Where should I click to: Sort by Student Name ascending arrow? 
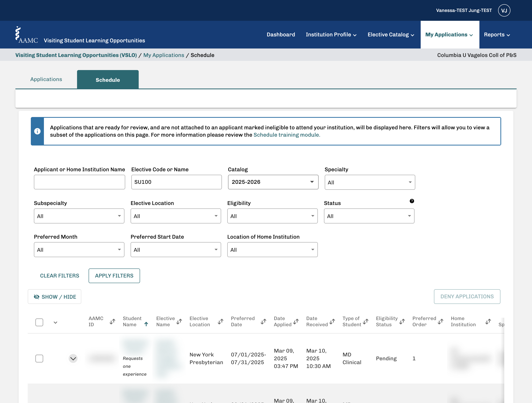pyautogui.click(x=146, y=324)
